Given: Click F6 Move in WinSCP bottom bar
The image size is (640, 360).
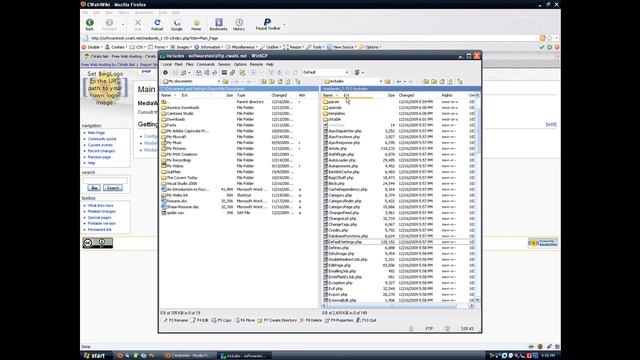Looking at the screenshot, I should click(245, 320).
